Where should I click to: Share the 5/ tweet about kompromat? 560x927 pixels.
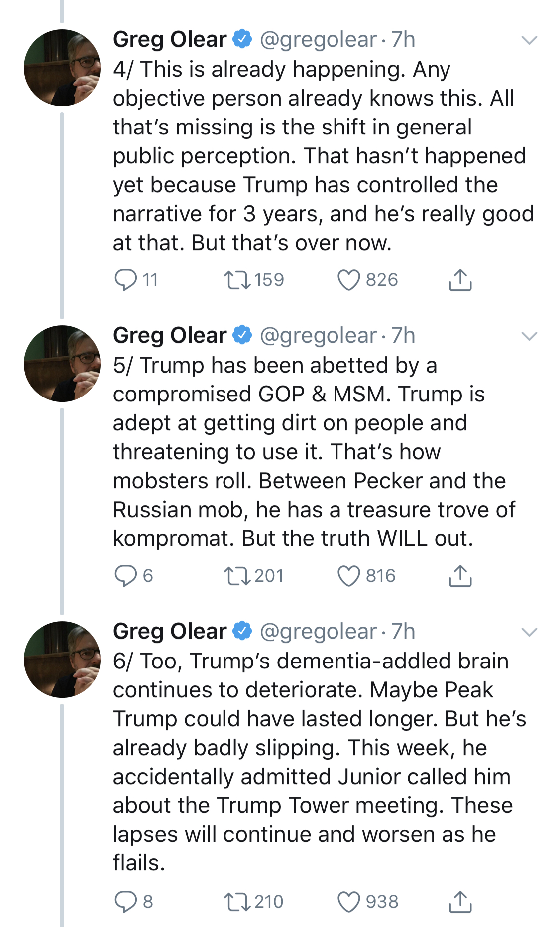coord(460,576)
